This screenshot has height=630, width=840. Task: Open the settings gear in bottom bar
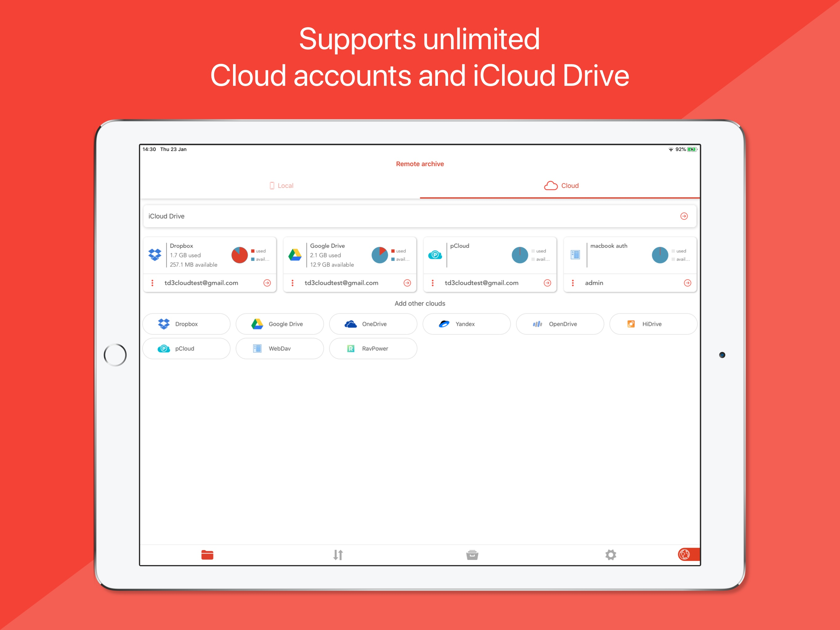click(610, 555)
